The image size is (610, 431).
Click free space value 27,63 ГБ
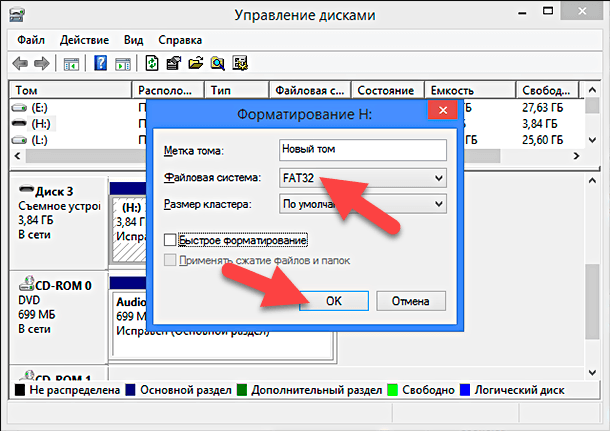[542, 107]
